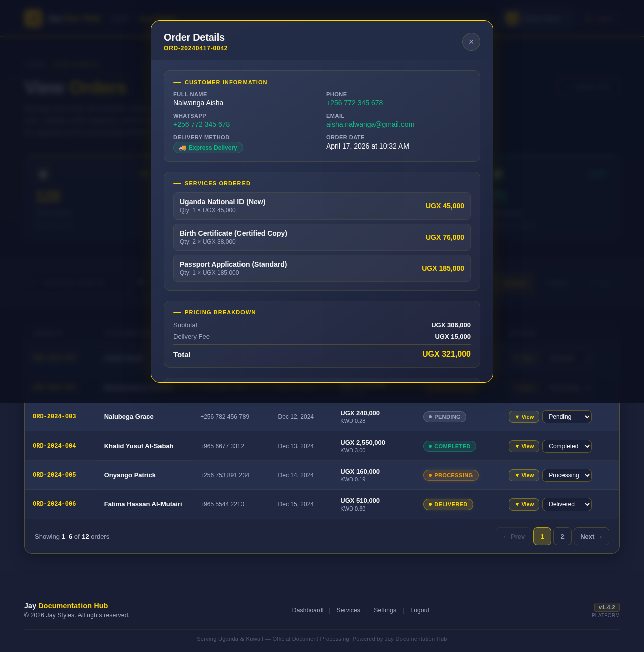View order ORD-2024-005 details
644x652 pixels.
pos(524,475)
